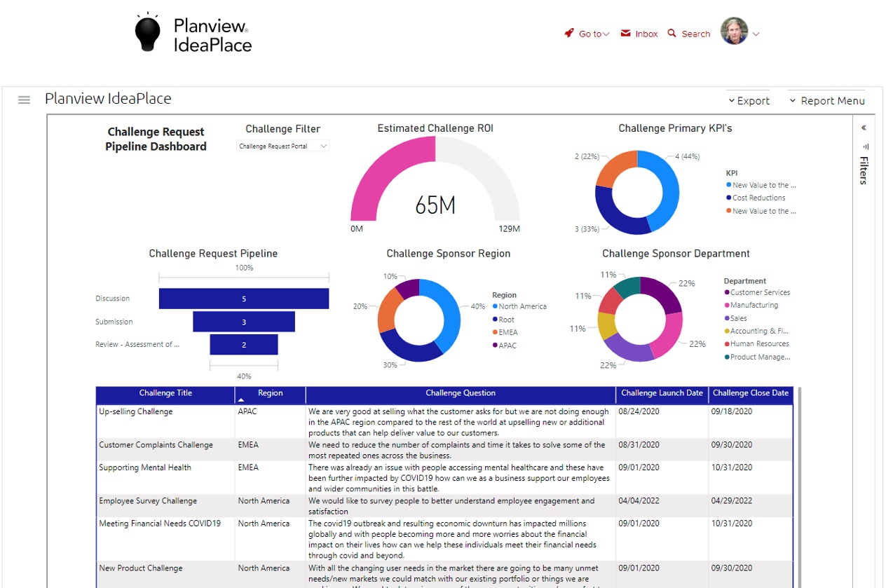Click the Filters pane icon on right edge
Viewport: 886px width, 588px height.
pos(864,168)
